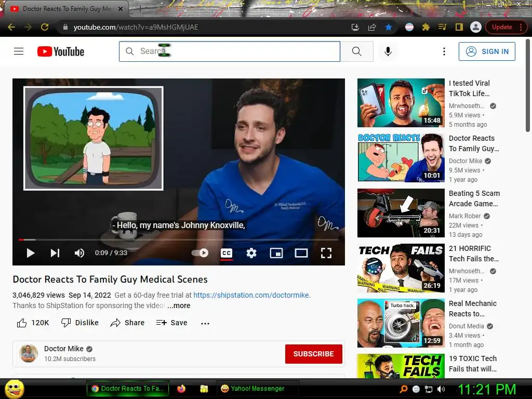Screen dimensions: 532x399
Task: Go to YouTube home via logo
Action: click(61, 51)
